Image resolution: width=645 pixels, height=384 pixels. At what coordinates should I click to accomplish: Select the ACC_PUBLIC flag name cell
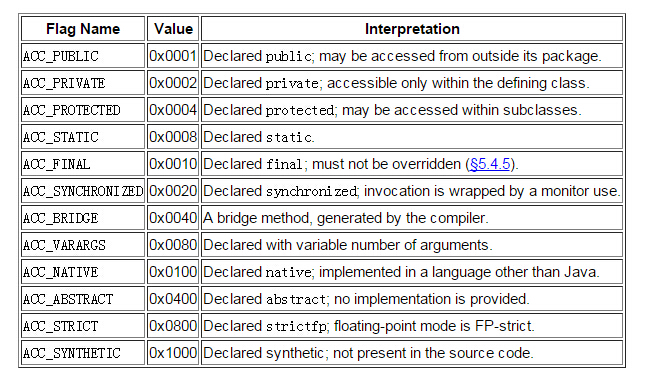[x=83, y=56]
